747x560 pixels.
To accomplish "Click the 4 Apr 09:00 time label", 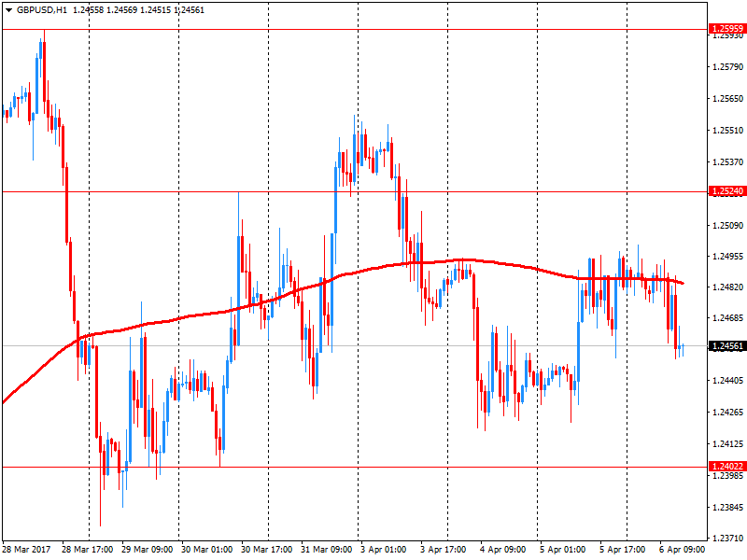I will pos(503,550).
